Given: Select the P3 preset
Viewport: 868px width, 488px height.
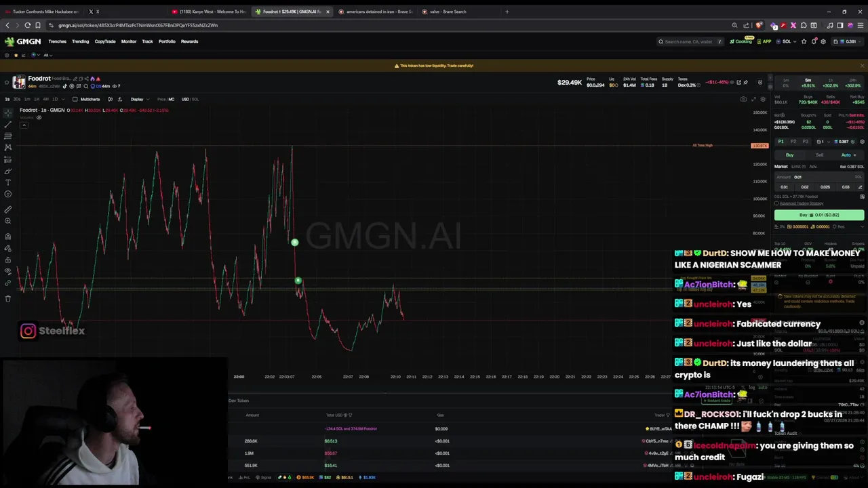Looking at the screenshot, I should 805,142.
